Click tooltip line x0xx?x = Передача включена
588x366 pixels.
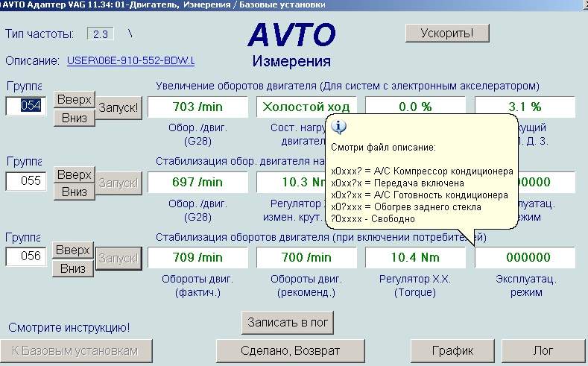pos(397,183)
